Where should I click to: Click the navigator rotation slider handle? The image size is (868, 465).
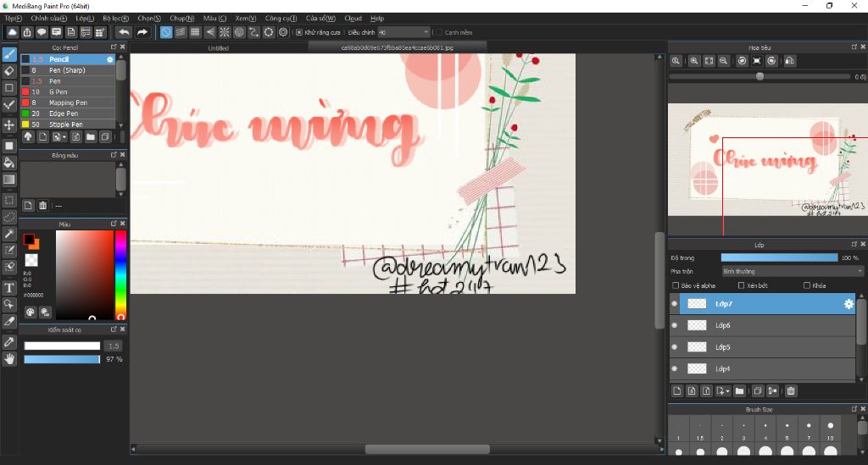[x=759, y=77]
